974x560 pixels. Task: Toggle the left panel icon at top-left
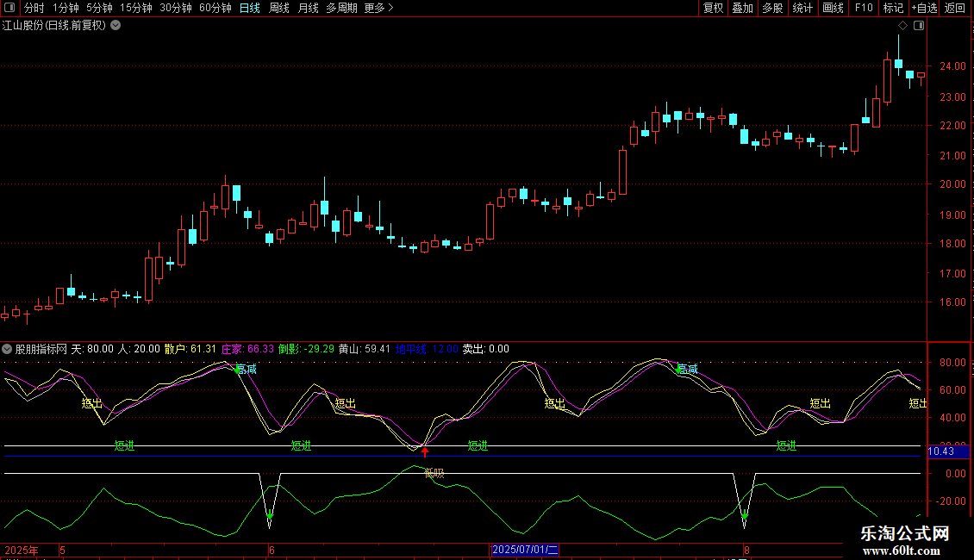[10, 9]
